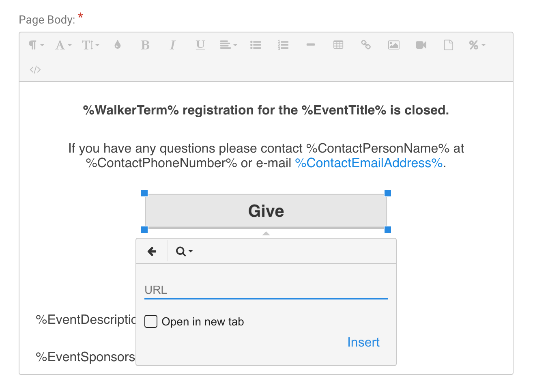Image resolution: width=533 pixels, height=392 pixels.
Task: Insert an image
Action: 393,45
